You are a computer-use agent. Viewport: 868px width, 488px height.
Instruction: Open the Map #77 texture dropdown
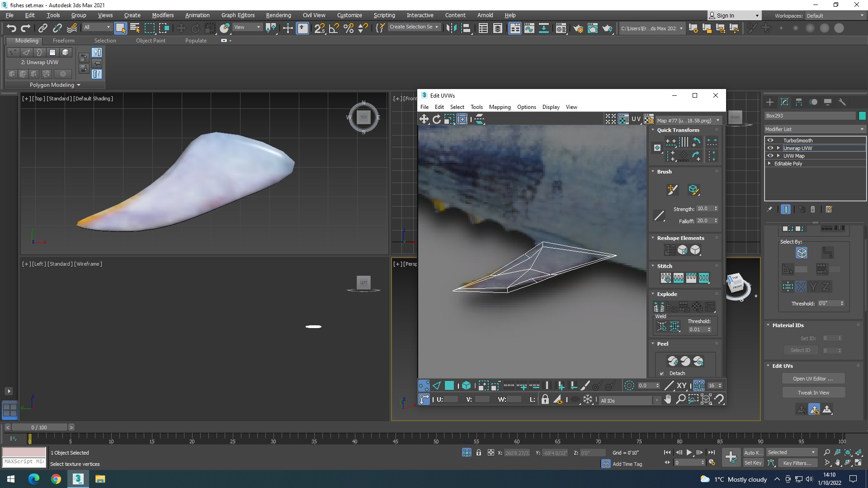pyautogui.click(x=688, y=121)
